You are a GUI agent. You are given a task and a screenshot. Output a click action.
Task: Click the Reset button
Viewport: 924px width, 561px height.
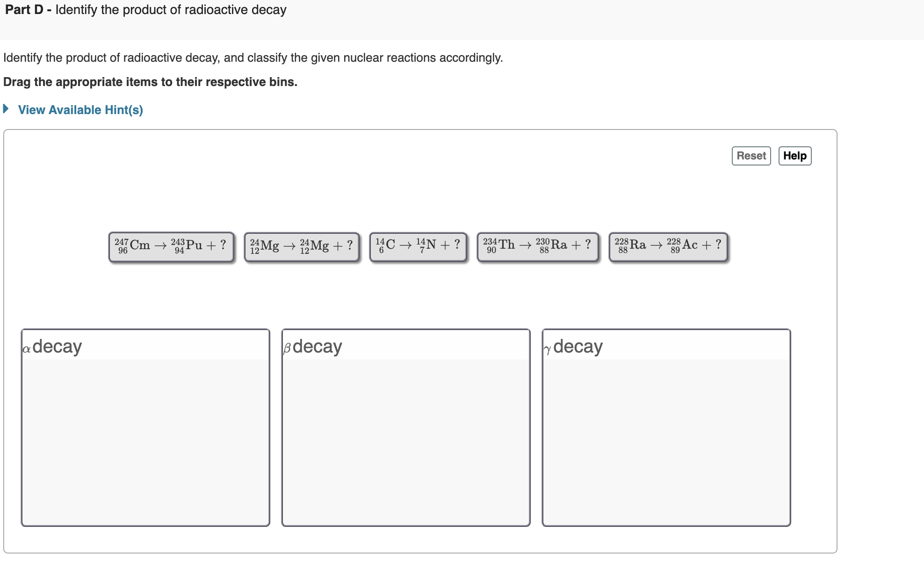pos(751,156)
